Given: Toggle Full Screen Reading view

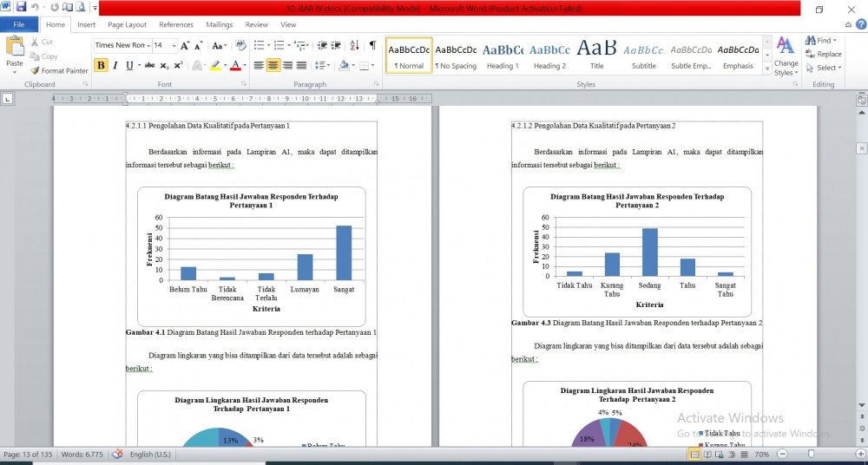Looking at the screenshot, I should pos(707,455).
